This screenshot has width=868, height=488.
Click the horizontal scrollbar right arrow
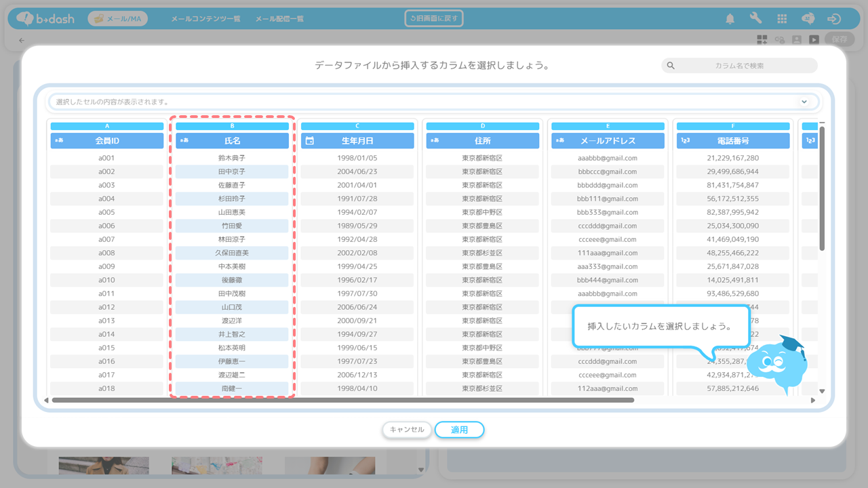click(x=813, y=401)
